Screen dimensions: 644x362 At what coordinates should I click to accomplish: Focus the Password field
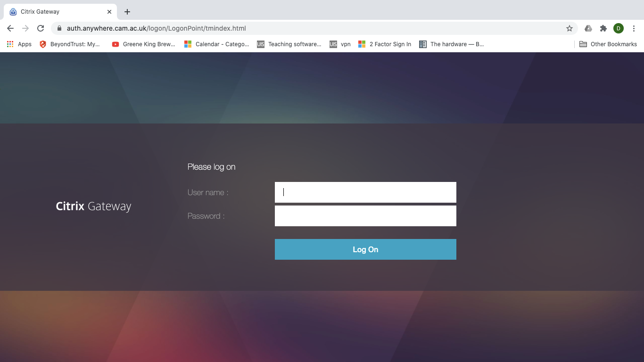pos(365,216)
